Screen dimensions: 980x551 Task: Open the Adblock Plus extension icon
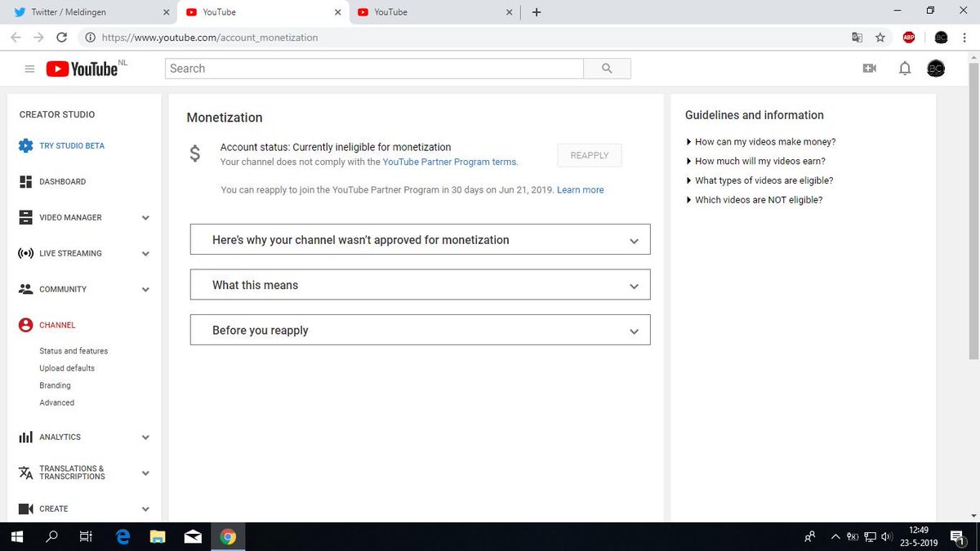pyautogui.click(x=909, y=38)
